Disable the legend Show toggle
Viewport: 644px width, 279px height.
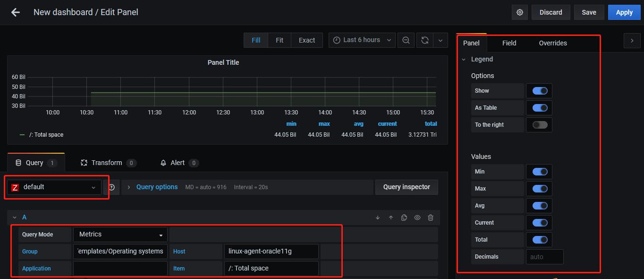(540, 91)
